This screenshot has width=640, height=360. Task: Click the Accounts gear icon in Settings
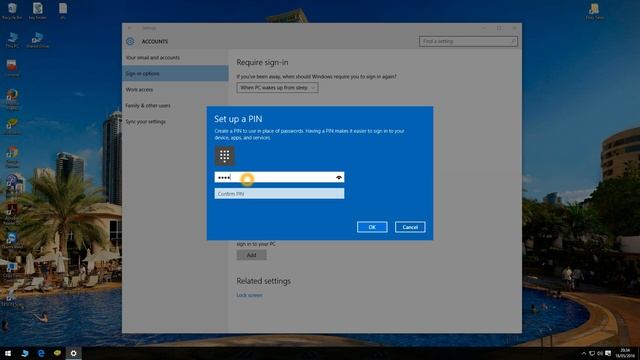130,41
